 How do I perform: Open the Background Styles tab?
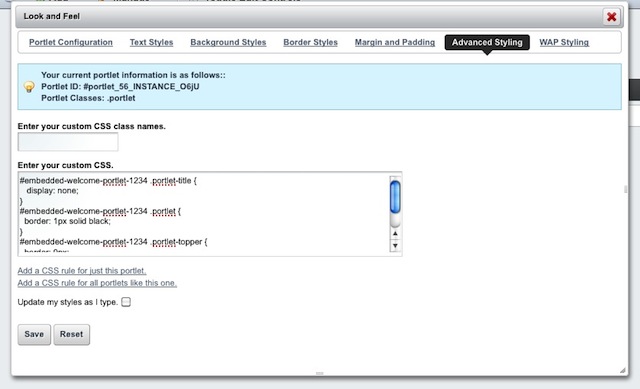(x=228, y=42)
